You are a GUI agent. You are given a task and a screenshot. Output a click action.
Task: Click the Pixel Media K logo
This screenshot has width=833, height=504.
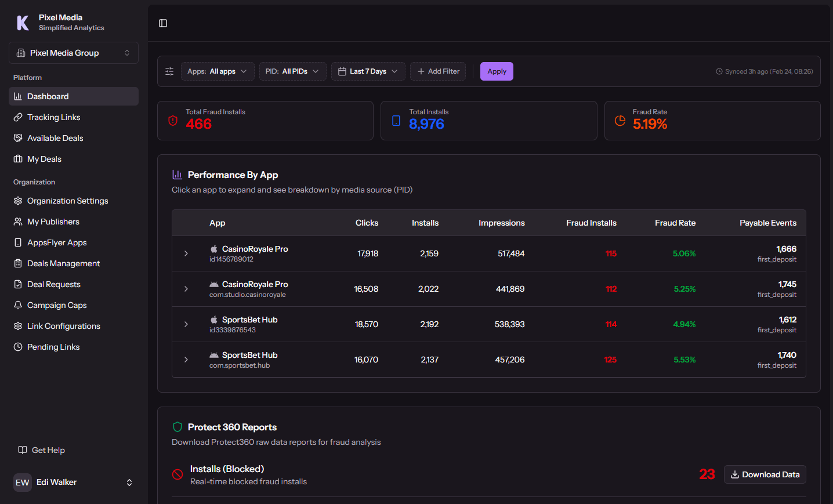click(22, 23)
